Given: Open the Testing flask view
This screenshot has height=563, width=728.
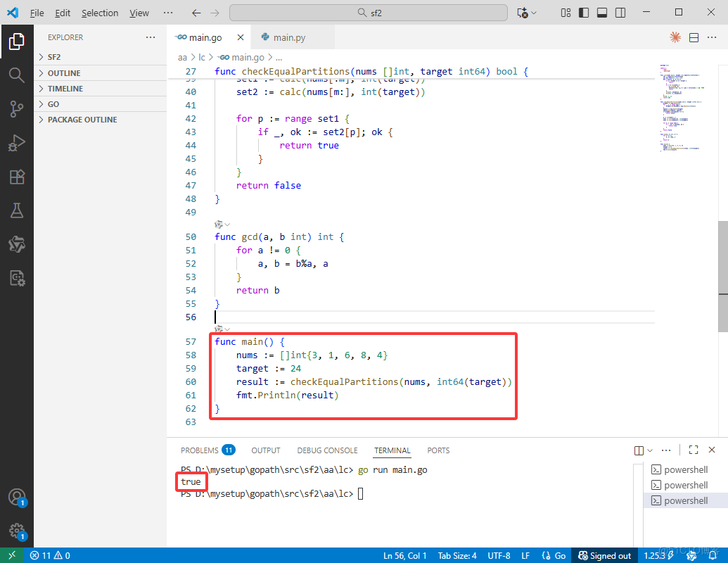Looking at the screenshot, I should click(17, 210).
